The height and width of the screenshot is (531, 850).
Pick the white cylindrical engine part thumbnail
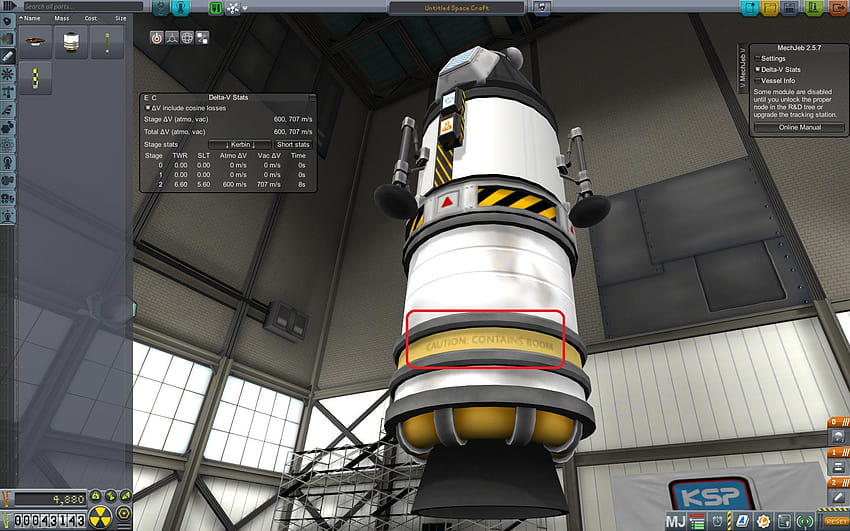[x=71, y=42]
